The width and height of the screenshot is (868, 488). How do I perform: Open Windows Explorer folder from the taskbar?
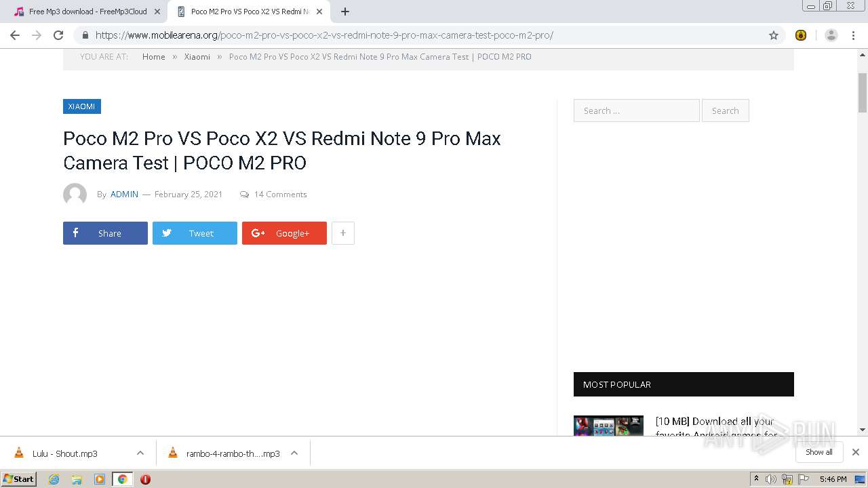pos(77,479)
